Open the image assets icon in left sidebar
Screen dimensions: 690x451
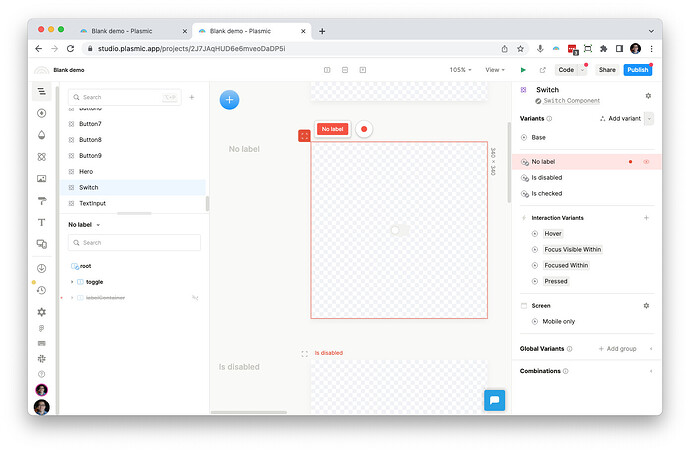41,179
